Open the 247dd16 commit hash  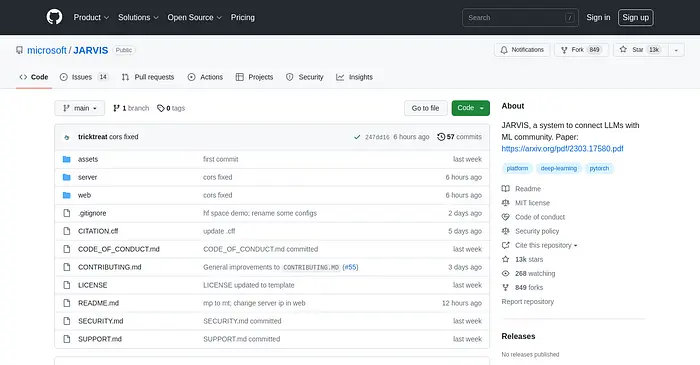point(377,137)
